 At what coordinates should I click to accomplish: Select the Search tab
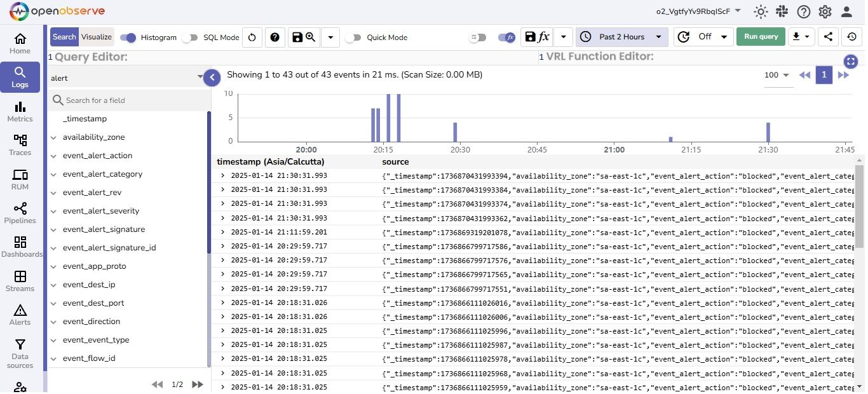point(64,37)
